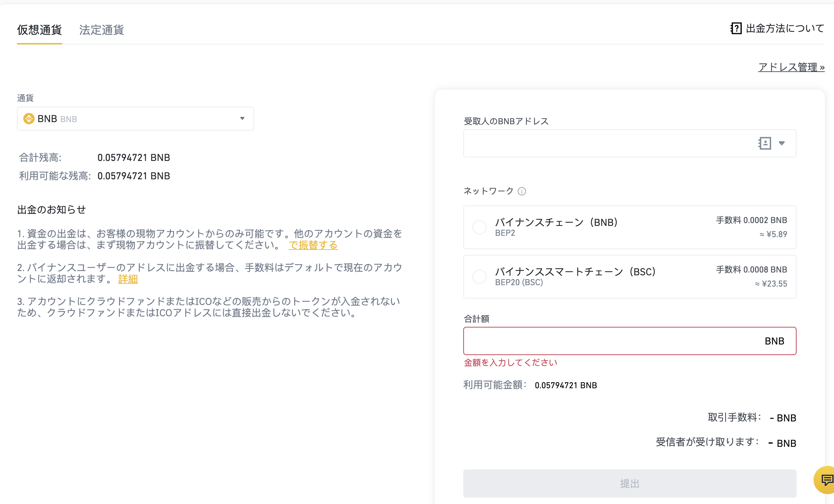Click 利用可能金額 0.05794721 BNB to fill max

(x=566, y=385)
